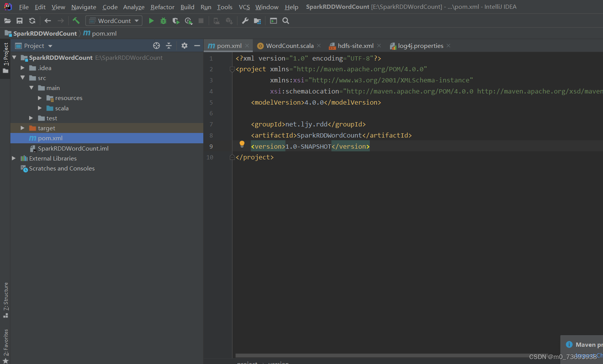This screenshot has width=603, height=364.
Task: Expand the scala folder
Action: coord(40,108)
